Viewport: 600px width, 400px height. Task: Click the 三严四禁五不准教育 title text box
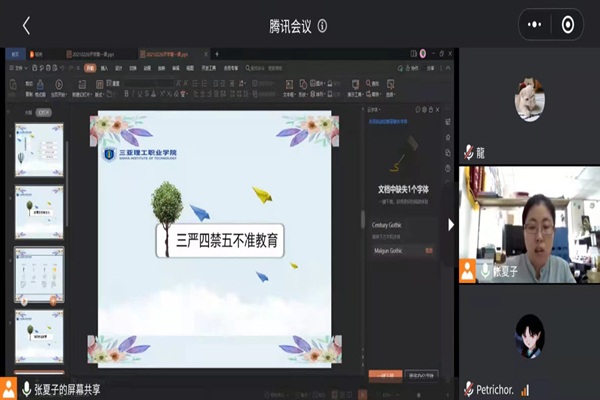point(220,240)
